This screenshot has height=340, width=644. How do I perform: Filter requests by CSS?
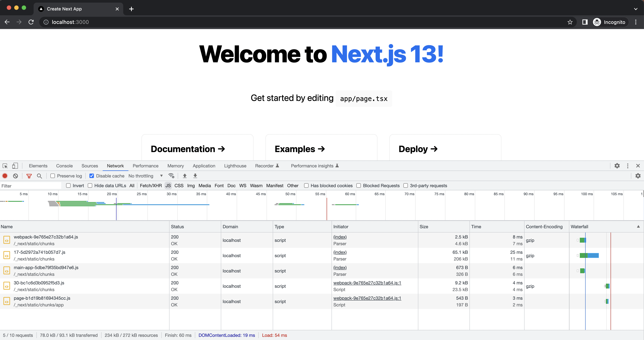coord(179,185)
